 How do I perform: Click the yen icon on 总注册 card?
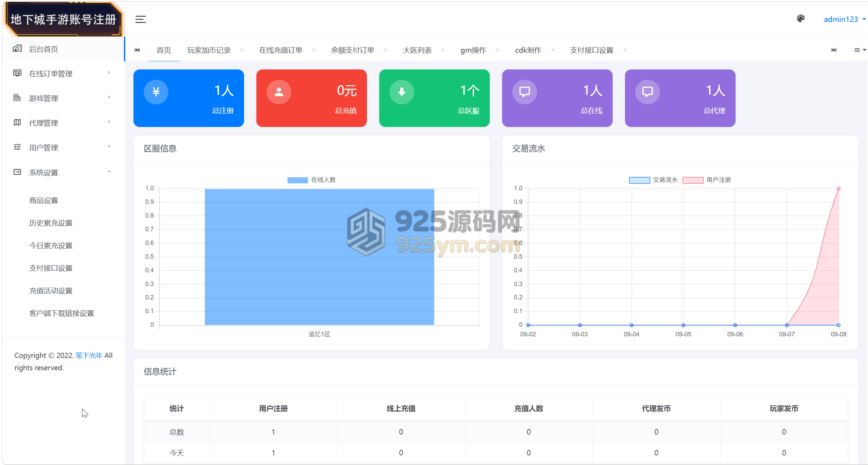coord(156,92)
